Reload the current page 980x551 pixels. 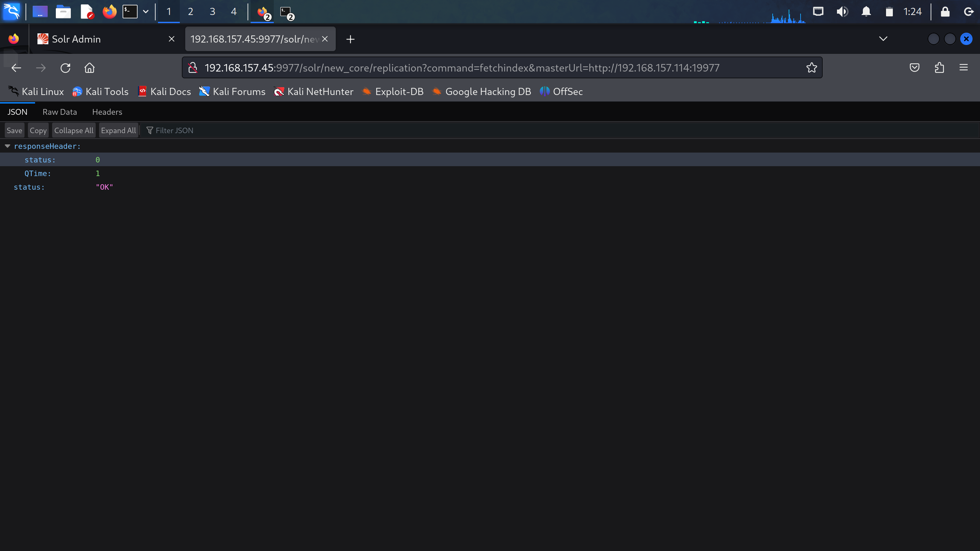coord(65,68)
